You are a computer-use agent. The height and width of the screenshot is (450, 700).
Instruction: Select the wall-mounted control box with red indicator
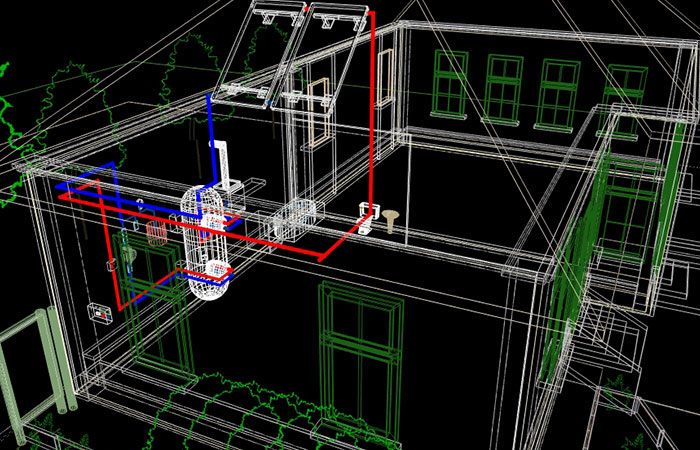[100, 311]
